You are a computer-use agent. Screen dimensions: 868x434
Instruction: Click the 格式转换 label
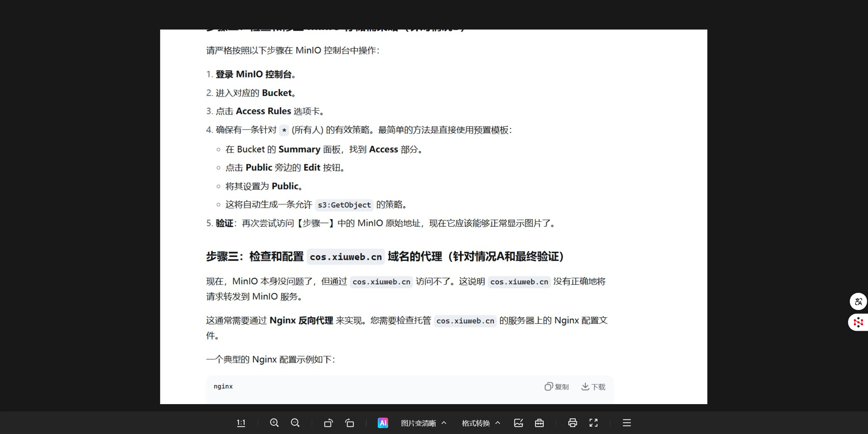pyautogui.click(x=476, y=423)
